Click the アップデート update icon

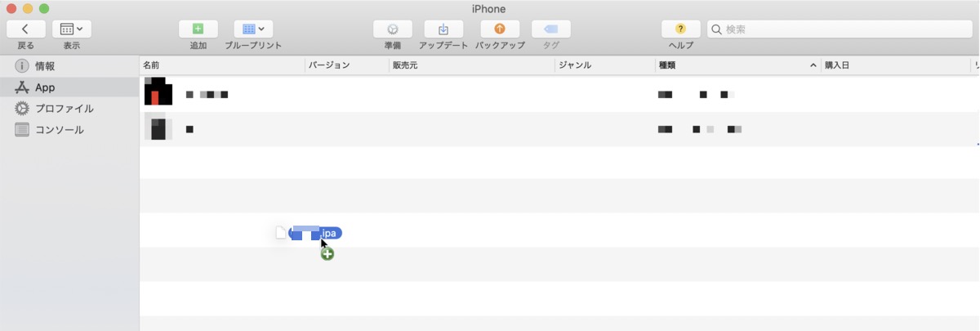(443, 29)
